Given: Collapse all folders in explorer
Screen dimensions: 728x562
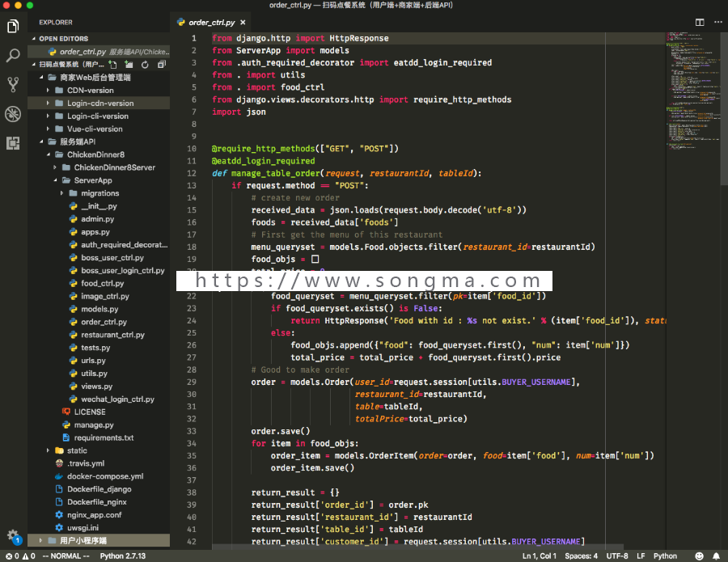Looking at the screenshot, I should coord(161,65).
